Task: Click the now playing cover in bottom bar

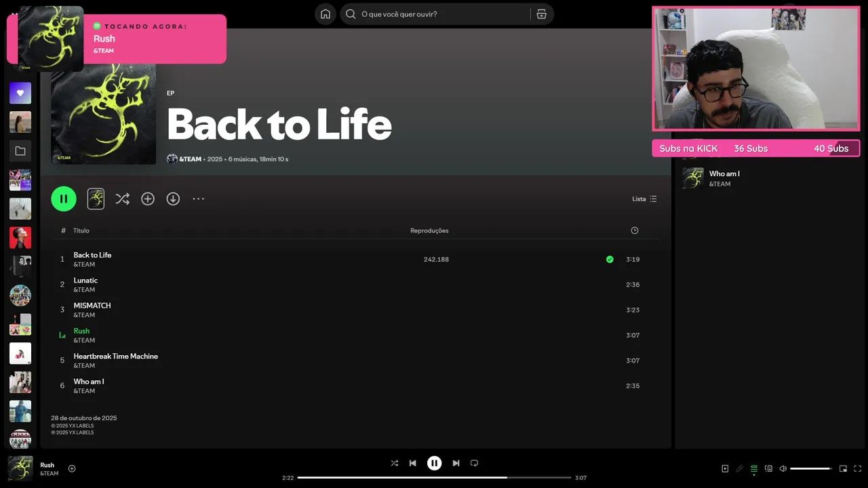Action: pos(20,468)
